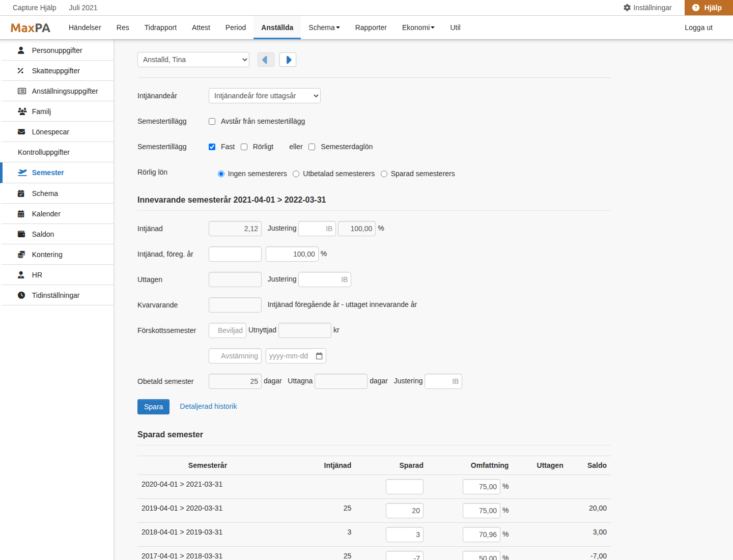Check the Rörligt checkbox
Viewport: 733px width, 560px height.
click(244, 147)
